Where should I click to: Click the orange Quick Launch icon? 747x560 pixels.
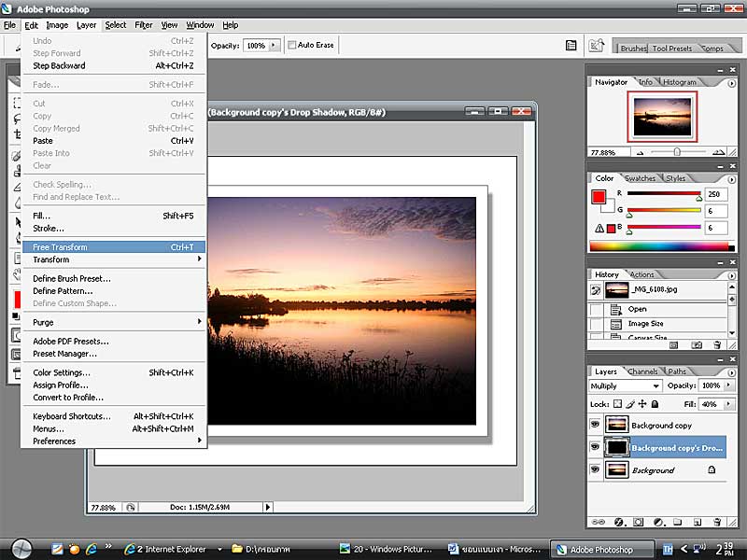point(75,549)
